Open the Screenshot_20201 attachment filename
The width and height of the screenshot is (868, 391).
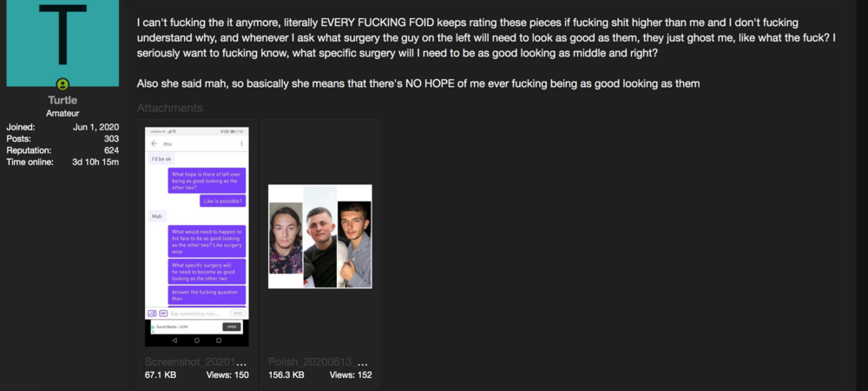pyautogui.click(x=196, y=361)
